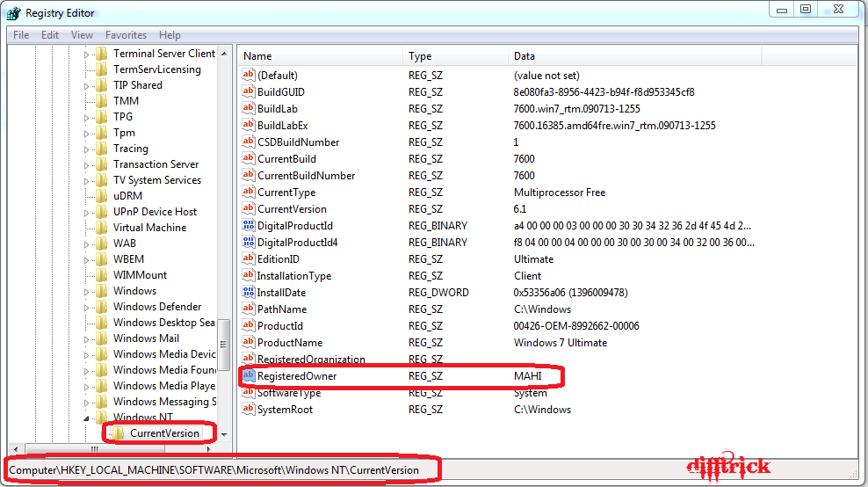
Task: Click the ProductName string value icon
Action: (249, 342)
